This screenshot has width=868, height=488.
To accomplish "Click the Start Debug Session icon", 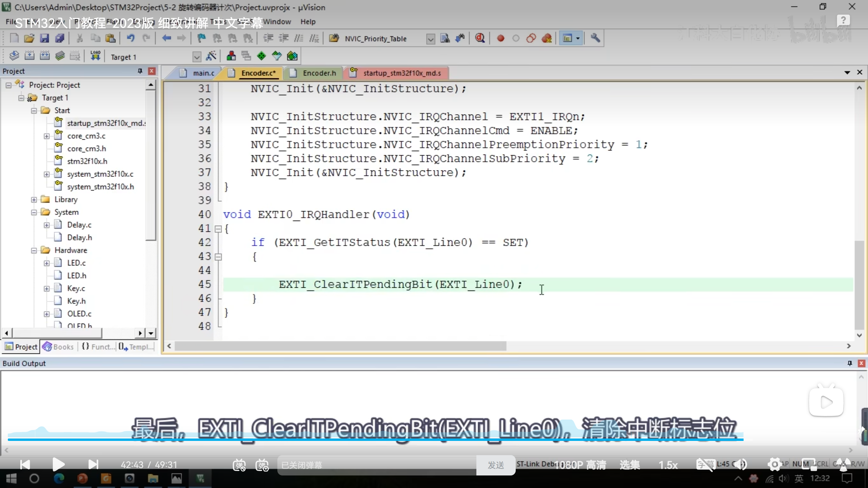I will (x=480, y=38).
